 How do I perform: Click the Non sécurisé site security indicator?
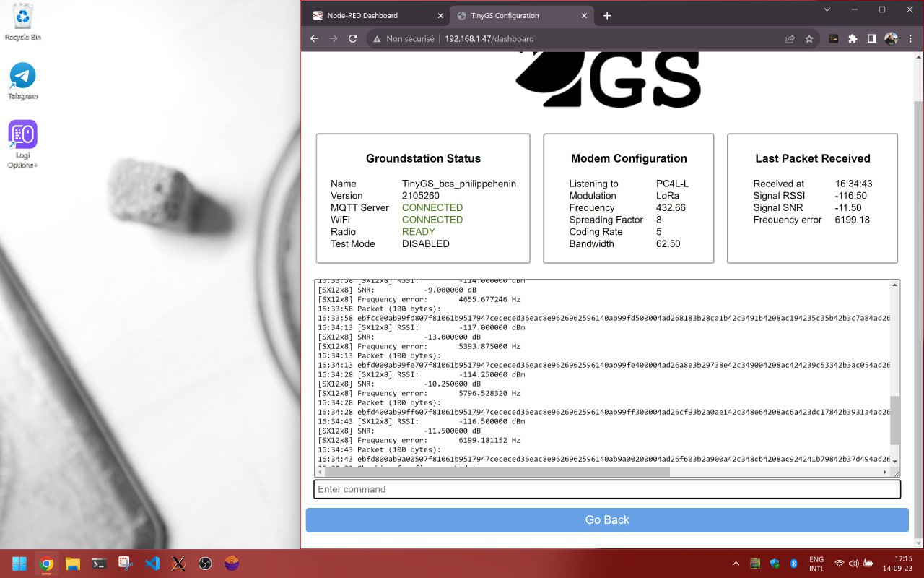click(x=403, y=39)
